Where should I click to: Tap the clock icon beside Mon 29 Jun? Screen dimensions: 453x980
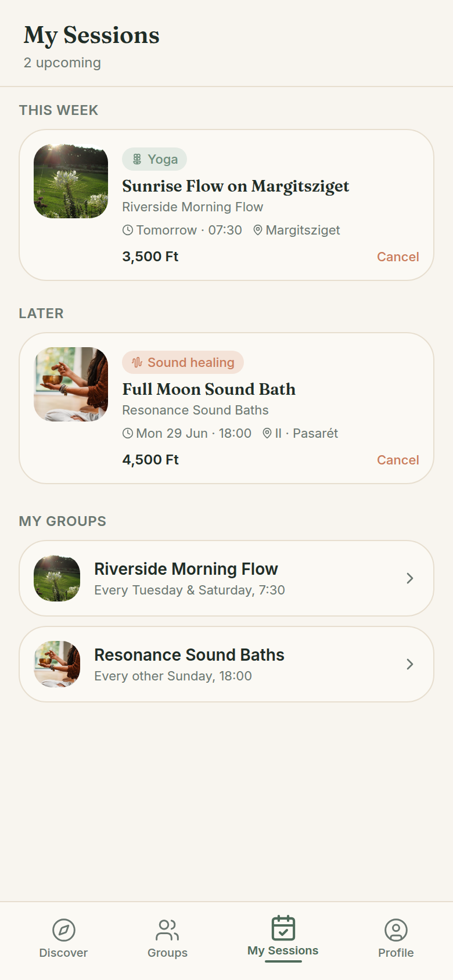(128, 433)
